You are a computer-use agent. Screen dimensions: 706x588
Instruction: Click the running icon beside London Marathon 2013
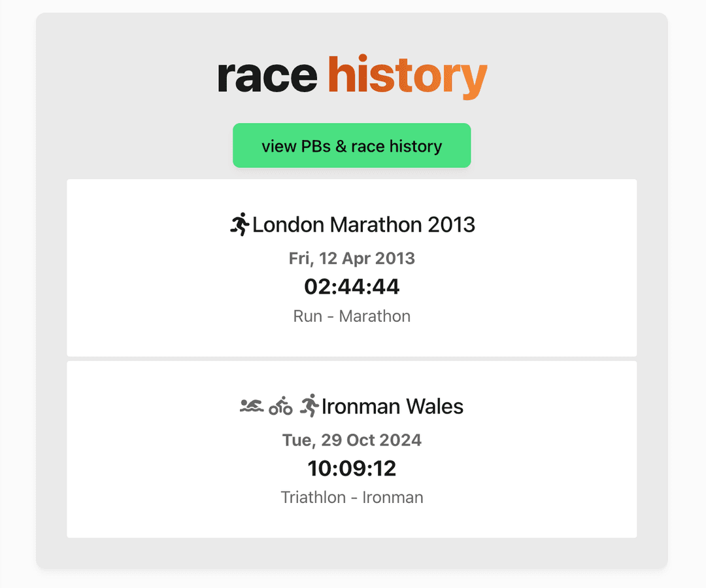coord(240,224)
